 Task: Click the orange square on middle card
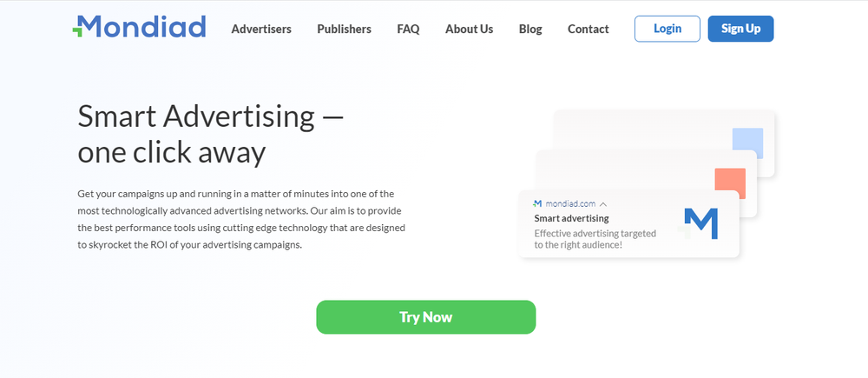pos(730,183)
